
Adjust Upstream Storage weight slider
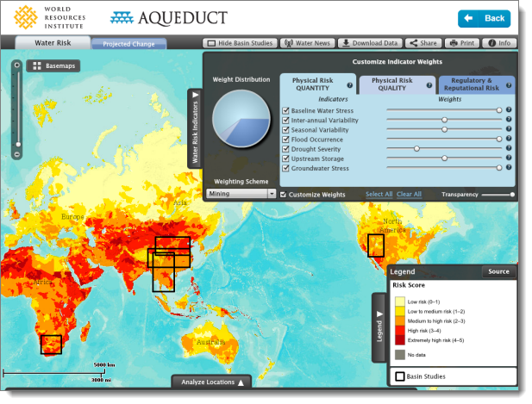point(444,158)
